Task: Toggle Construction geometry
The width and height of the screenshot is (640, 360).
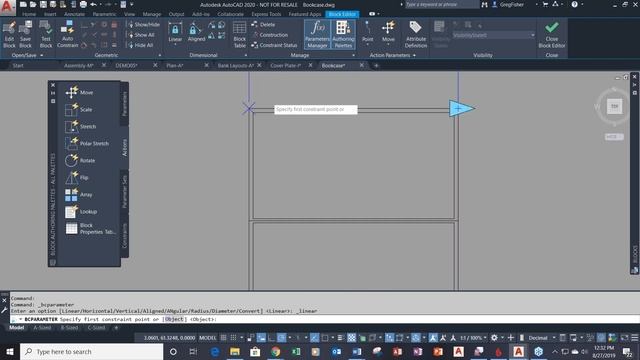Action: point(270,35)
